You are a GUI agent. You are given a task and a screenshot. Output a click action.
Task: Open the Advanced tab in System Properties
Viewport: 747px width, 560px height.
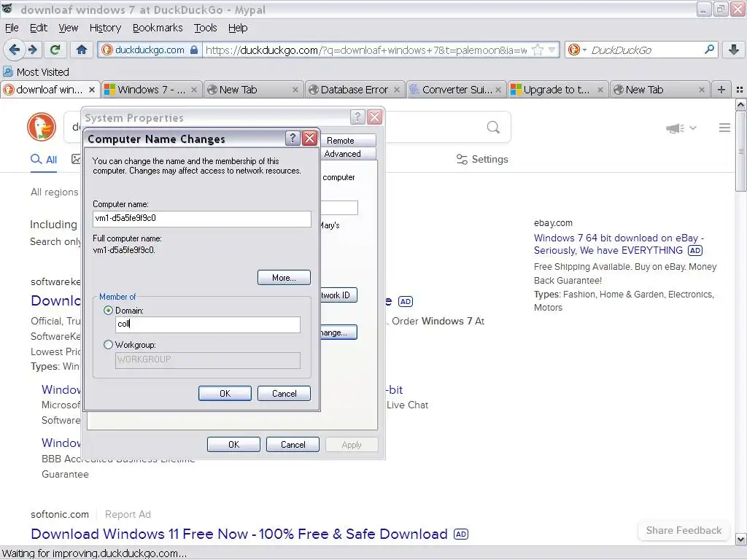347,154
